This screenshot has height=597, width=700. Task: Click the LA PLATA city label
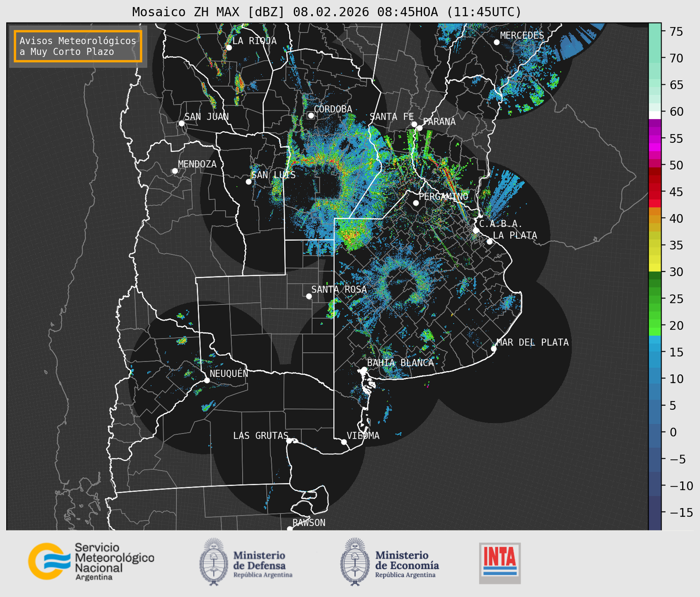[515, 235]
